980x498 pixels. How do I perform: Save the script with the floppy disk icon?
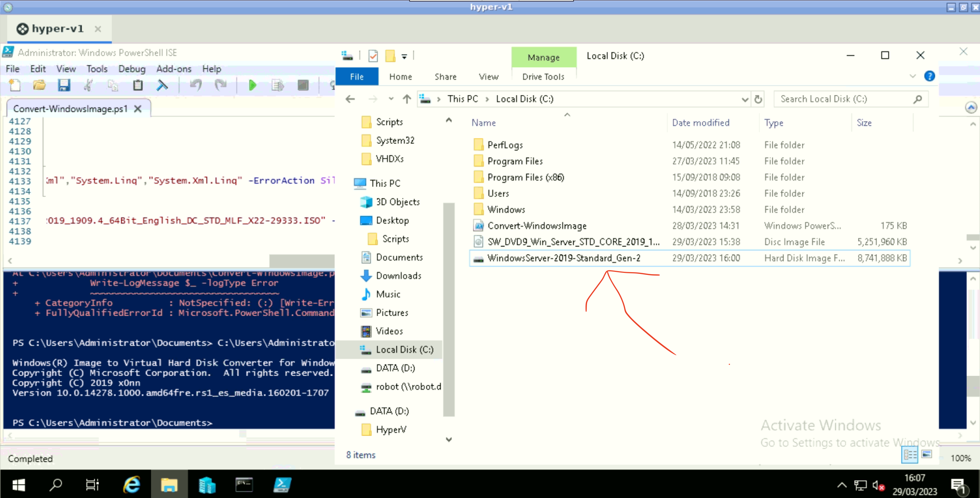pos(64,85)
